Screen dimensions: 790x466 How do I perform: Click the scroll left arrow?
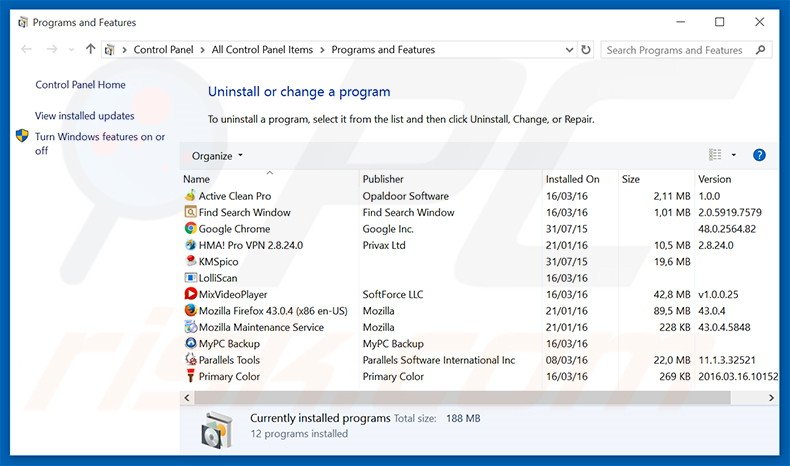tap(187, 397)
